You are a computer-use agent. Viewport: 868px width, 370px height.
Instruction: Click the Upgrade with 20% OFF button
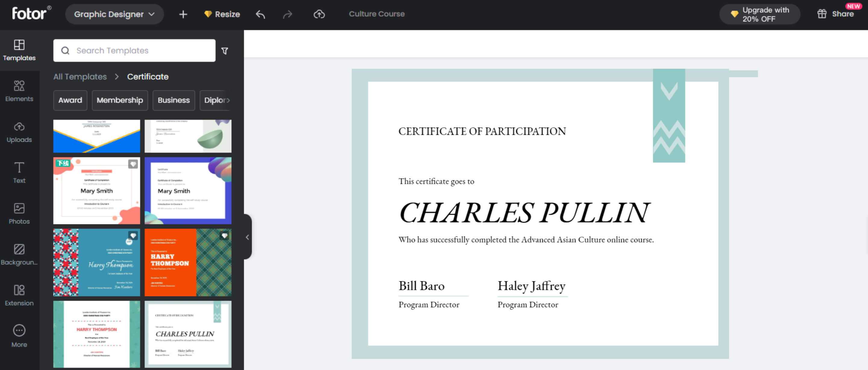coord(759,14)
